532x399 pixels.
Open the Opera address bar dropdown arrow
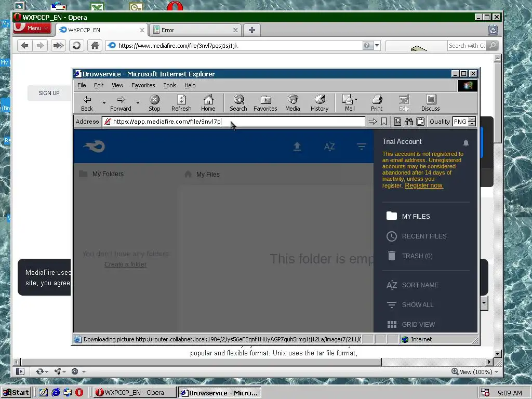click(377, 46)
